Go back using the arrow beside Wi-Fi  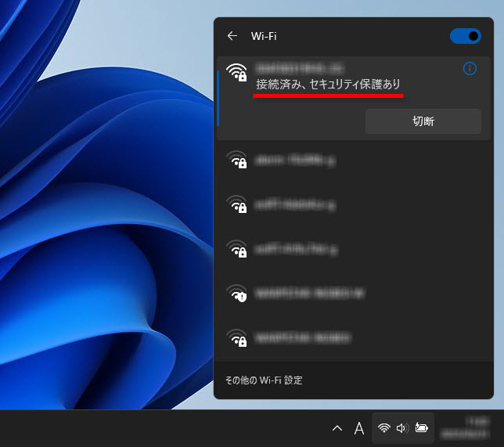[x=232, y=36]
